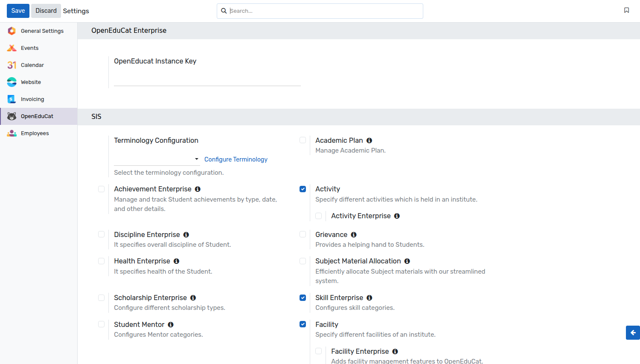Show info for Facility Enterprise

[395, 352]
